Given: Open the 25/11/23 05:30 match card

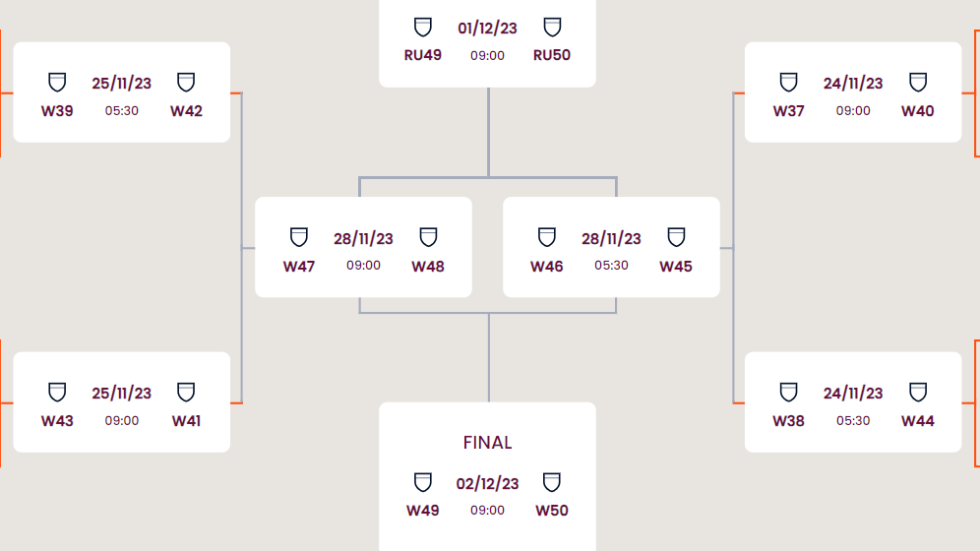Looking at the screenshot, I should coord(122,92).
